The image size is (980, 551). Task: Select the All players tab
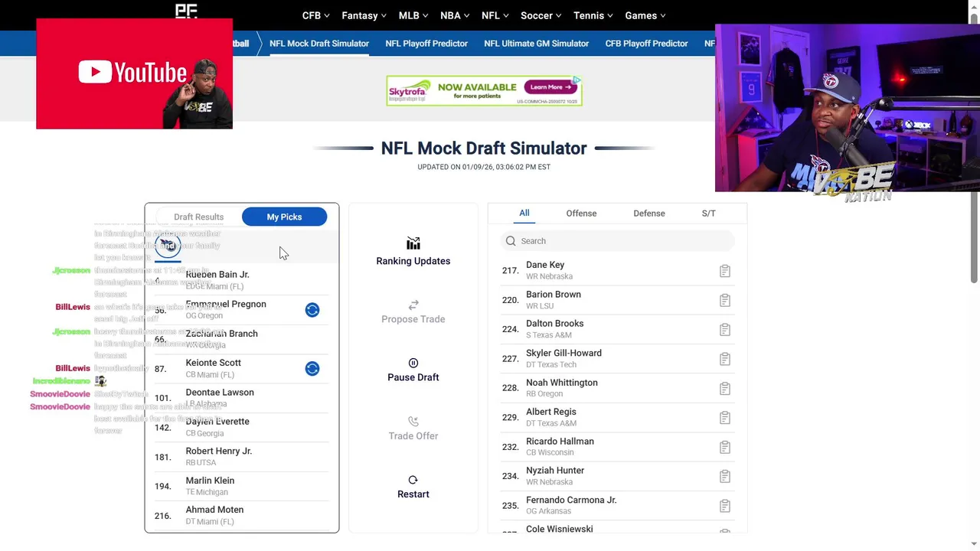[524, 214]
